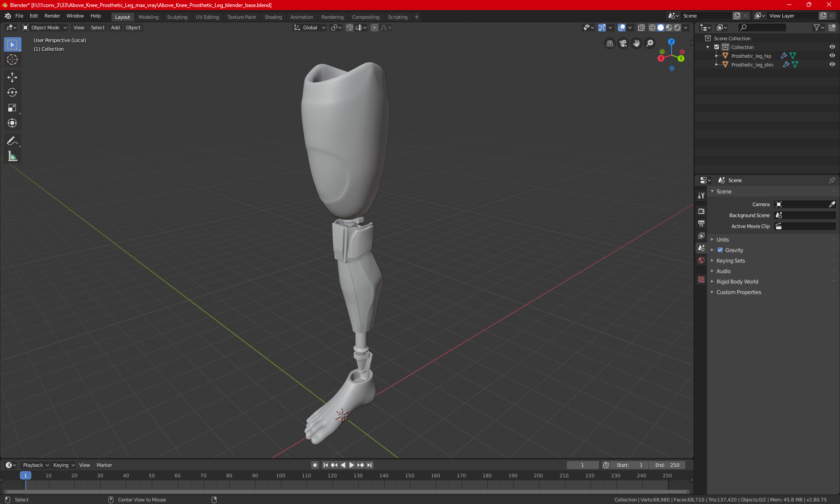Viewport: 840px width, 504px height.
Task: Toggle X-Ray display
Action: 641,28
